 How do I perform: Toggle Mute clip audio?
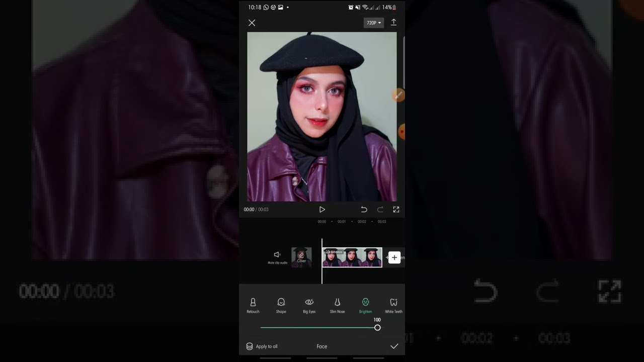point(277,257)
